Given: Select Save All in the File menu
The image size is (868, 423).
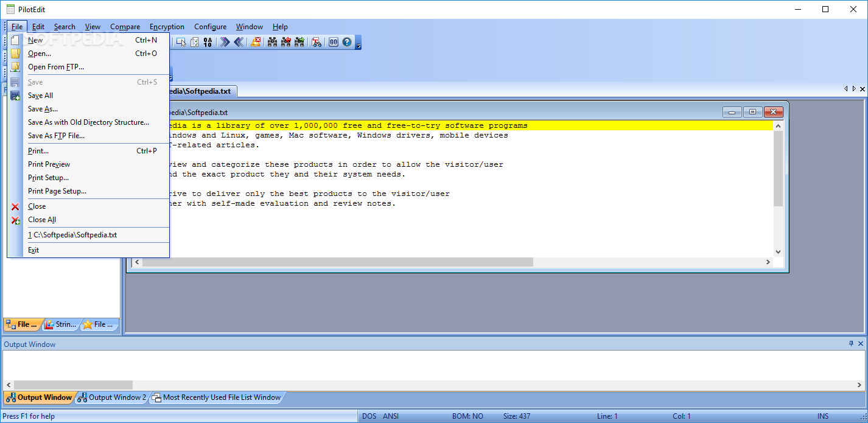Looking at the screenshot, I should 88,96.
